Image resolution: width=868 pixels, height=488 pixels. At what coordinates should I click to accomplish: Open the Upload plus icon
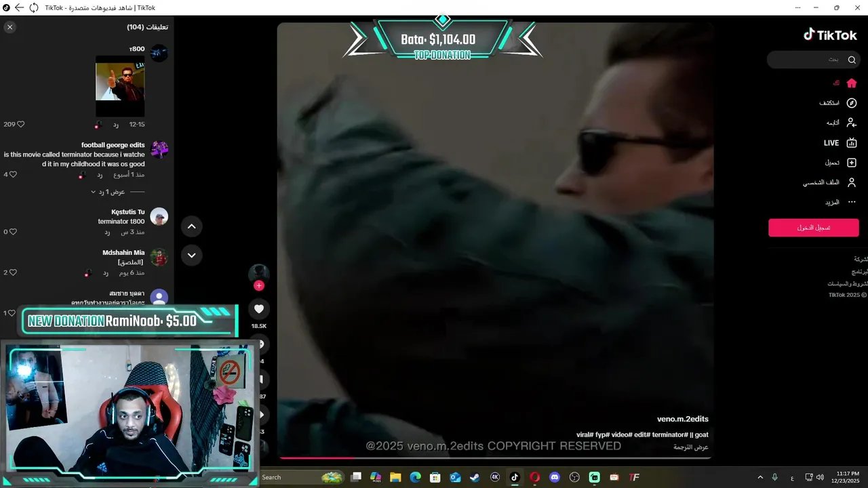pyautogui.click(x=852, y=163)
